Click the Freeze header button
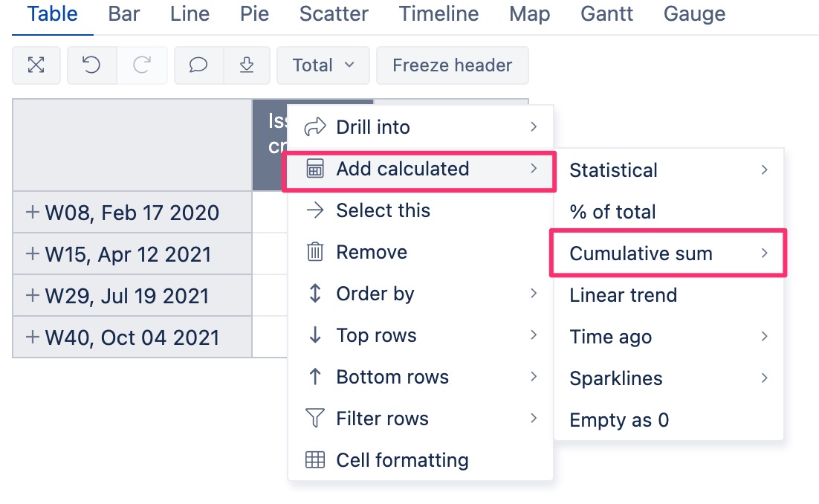 (453, 65)
